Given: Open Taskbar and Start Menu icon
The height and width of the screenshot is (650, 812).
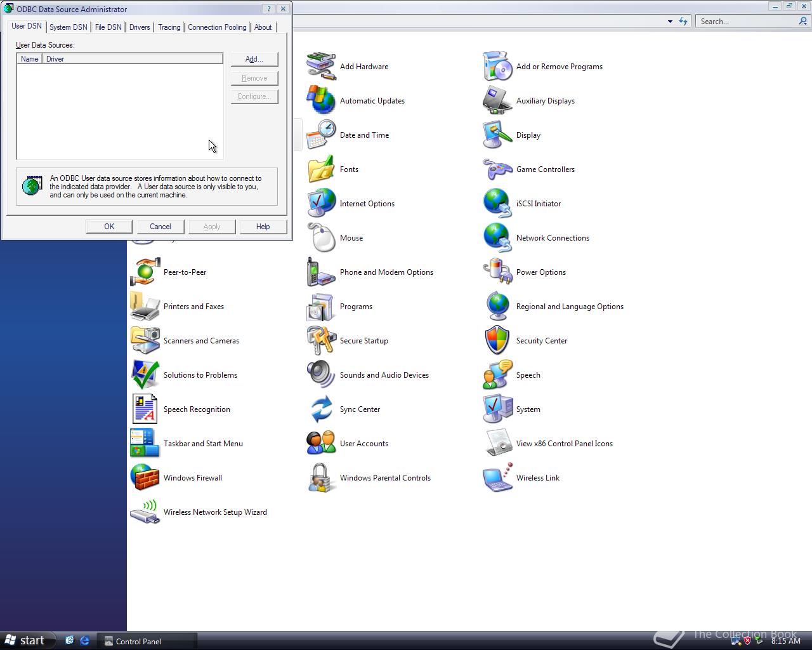Looking at the screenshot, I should [145, 444].
